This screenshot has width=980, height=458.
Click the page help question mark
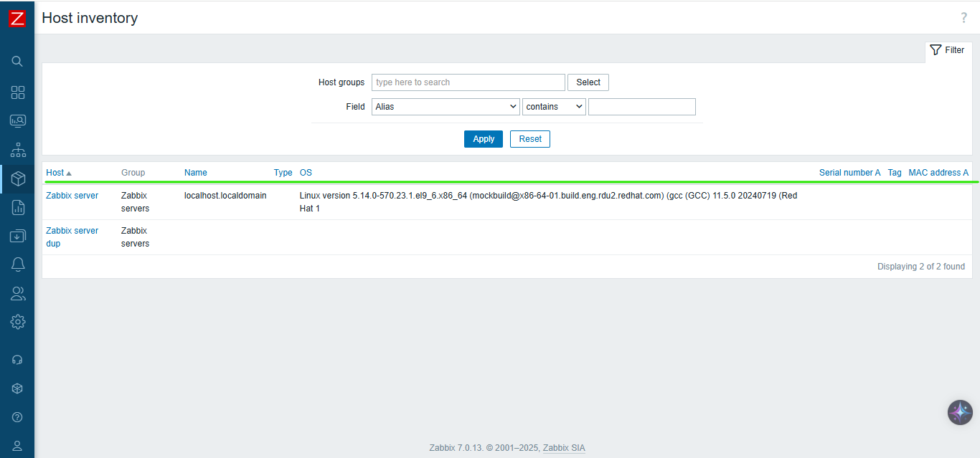[964, 18]
